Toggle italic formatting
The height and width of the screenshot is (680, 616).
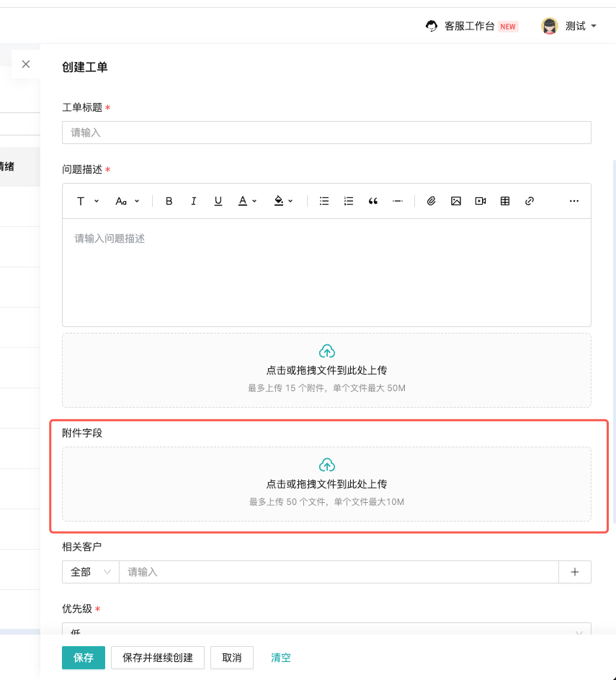[x=194, y=201]
